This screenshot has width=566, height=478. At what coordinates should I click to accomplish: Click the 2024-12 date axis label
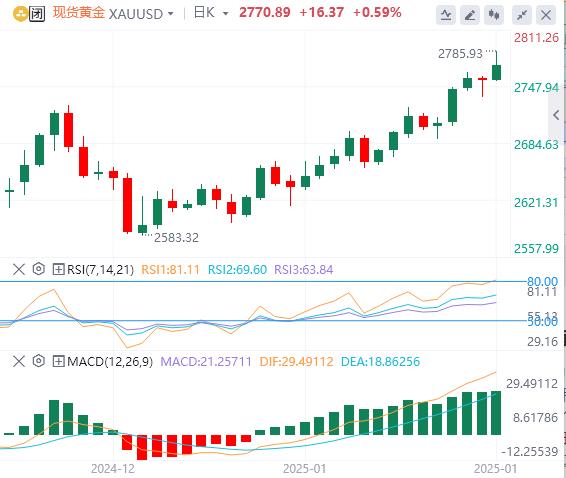[x=113, y=469]
